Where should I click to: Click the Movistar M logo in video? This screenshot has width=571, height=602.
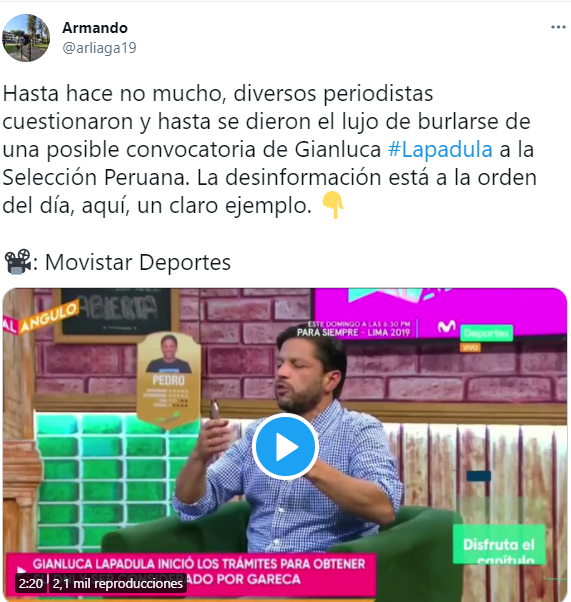447,327
